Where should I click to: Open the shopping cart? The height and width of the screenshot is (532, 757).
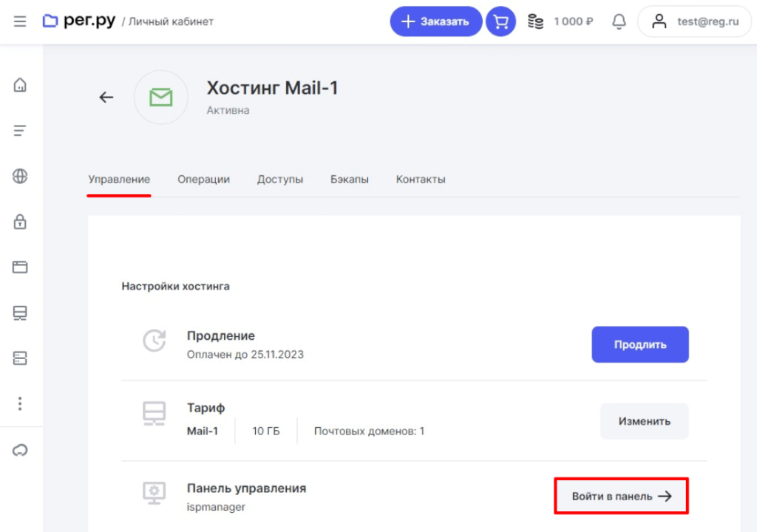[x=500, y=21]
